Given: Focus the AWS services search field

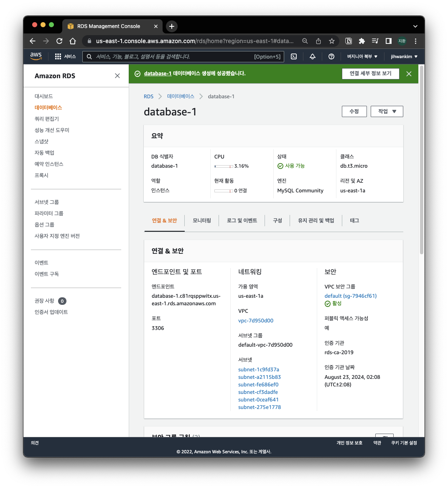Looking at the screenshot, I should (183, 56).
